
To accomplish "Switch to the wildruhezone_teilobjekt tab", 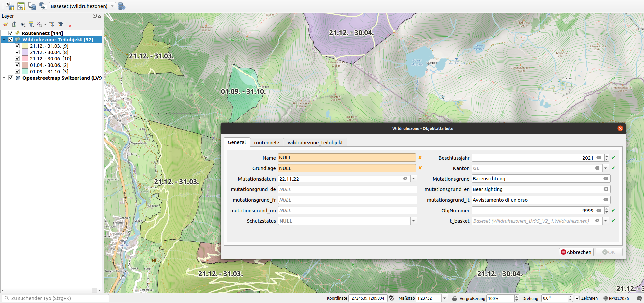I will (x=315, y=143).
